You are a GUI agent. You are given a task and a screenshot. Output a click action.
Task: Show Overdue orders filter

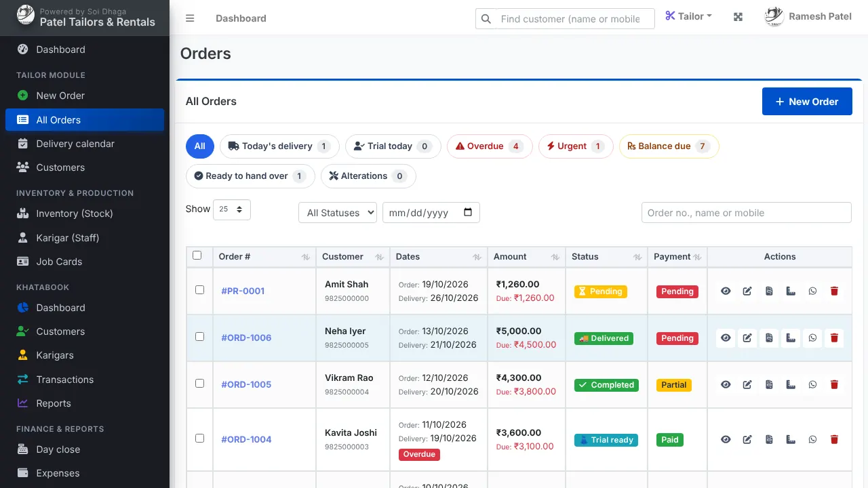pyautogui.click(x=490, y=146)
